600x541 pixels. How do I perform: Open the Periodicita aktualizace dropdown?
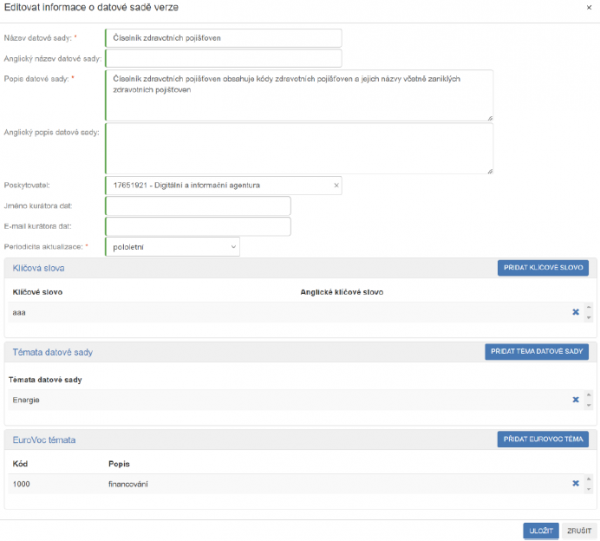171,246
